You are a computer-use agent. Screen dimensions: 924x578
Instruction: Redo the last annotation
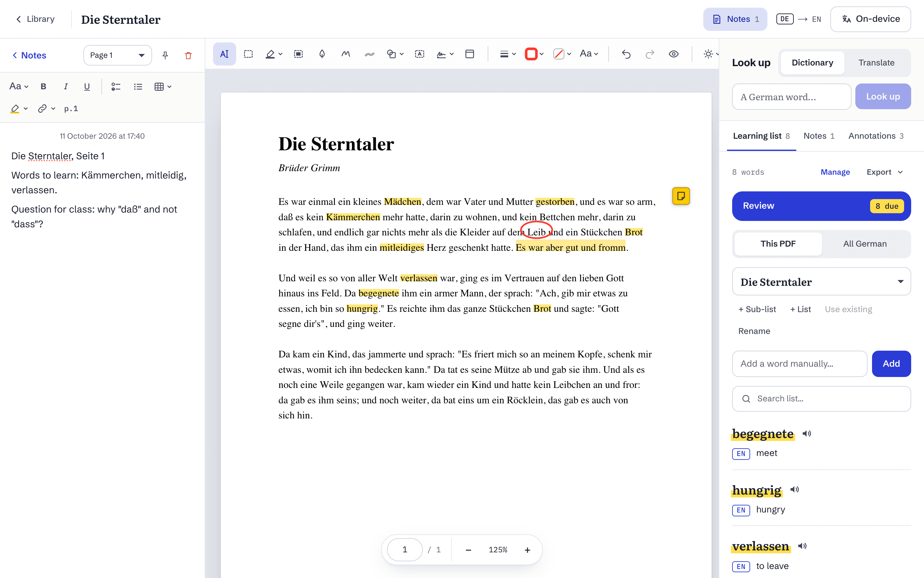649,54
